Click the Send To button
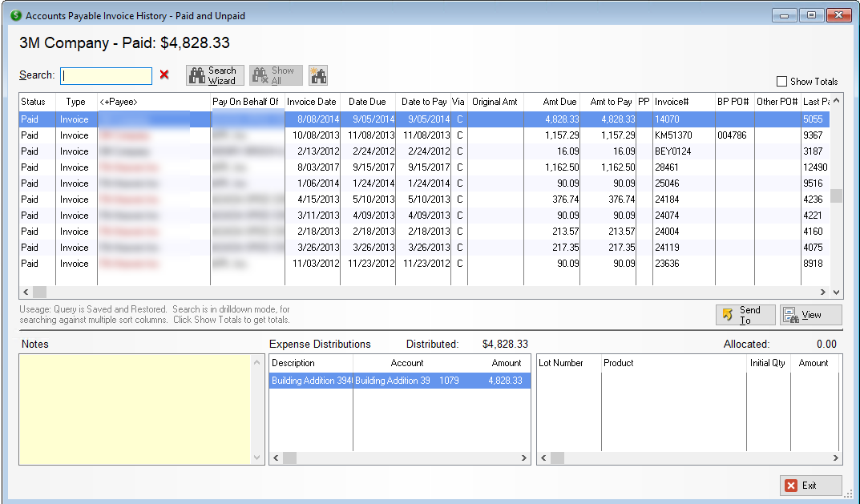The width and height of the screenshot is (860, 504). [745, 315]
